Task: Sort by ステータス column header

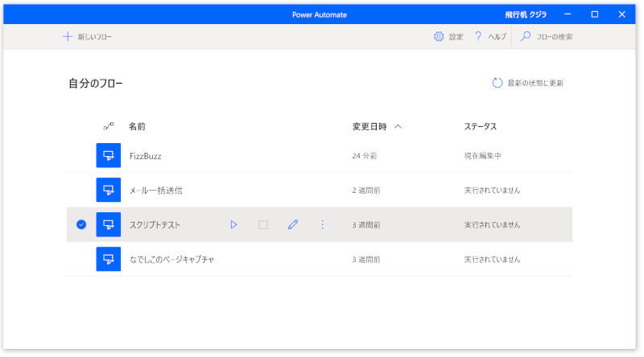Action: (481, 126)
